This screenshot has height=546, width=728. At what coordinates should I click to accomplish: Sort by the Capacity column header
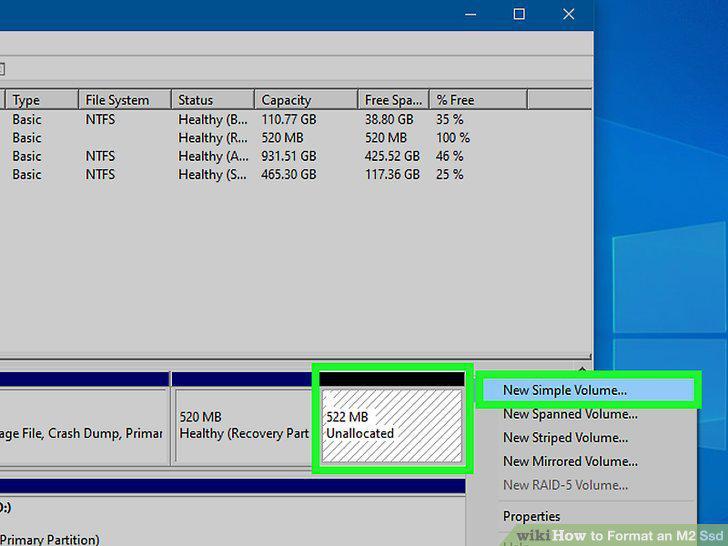coord(306,100)
